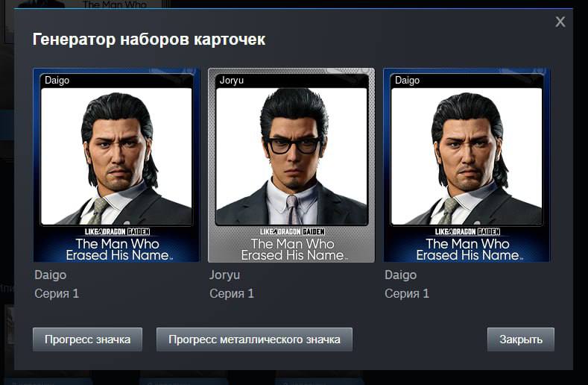
Task: Click the Генератор наборов карточек heading
Action: coord(149,40)
